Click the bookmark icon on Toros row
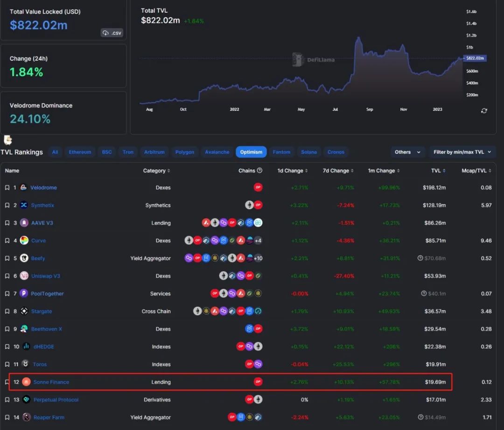The height and width of the screenshot is (430, 504). [x=7, y=364]
